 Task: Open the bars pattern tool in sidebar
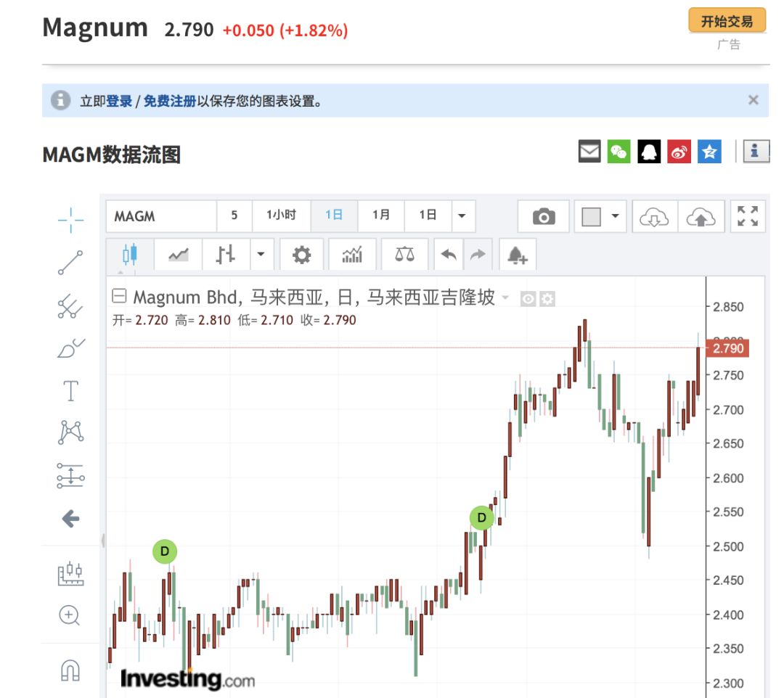point(70,573)
